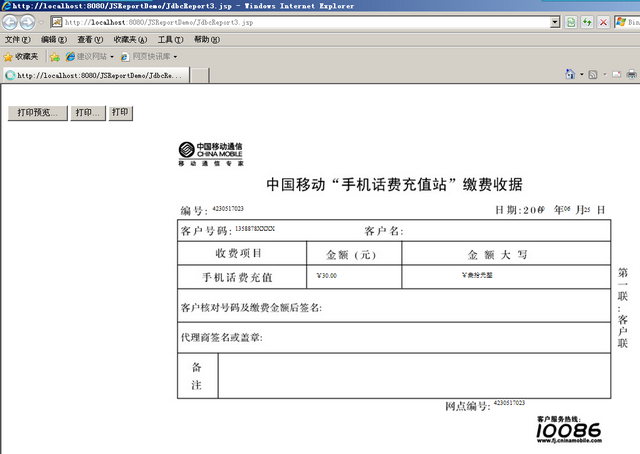
Task: Click the browser Back arrow button
Action: point(10,22)
